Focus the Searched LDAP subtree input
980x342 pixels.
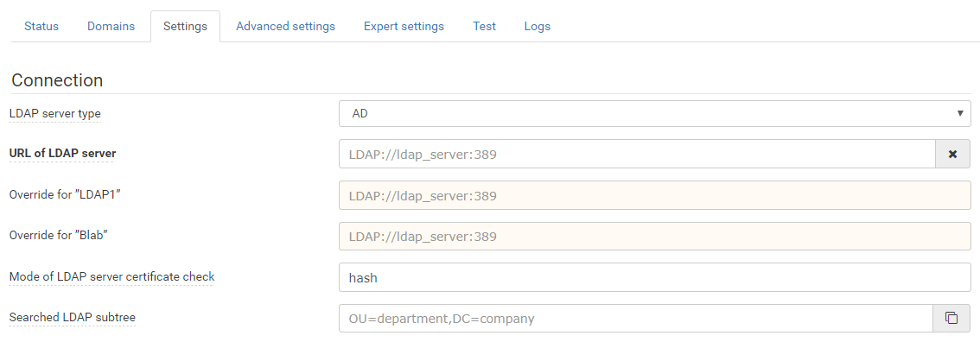tap(636, 319)
